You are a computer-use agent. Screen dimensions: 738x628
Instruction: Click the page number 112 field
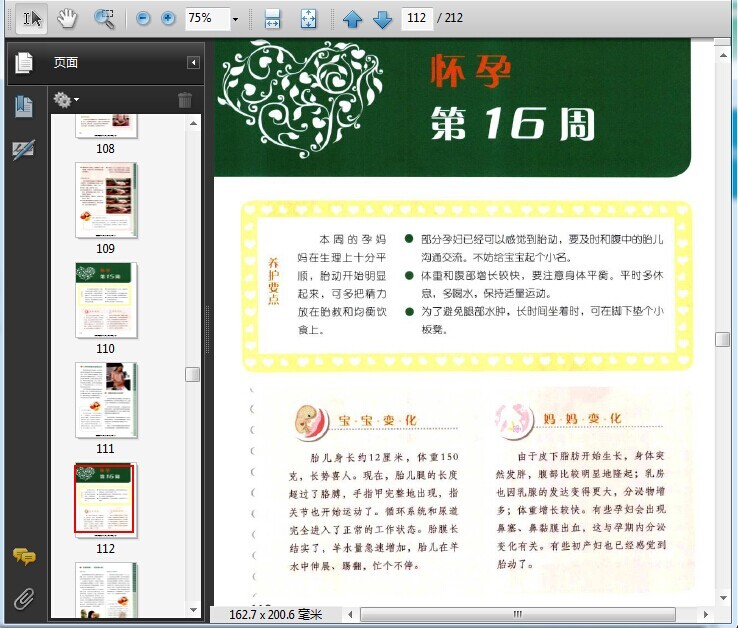417,18
